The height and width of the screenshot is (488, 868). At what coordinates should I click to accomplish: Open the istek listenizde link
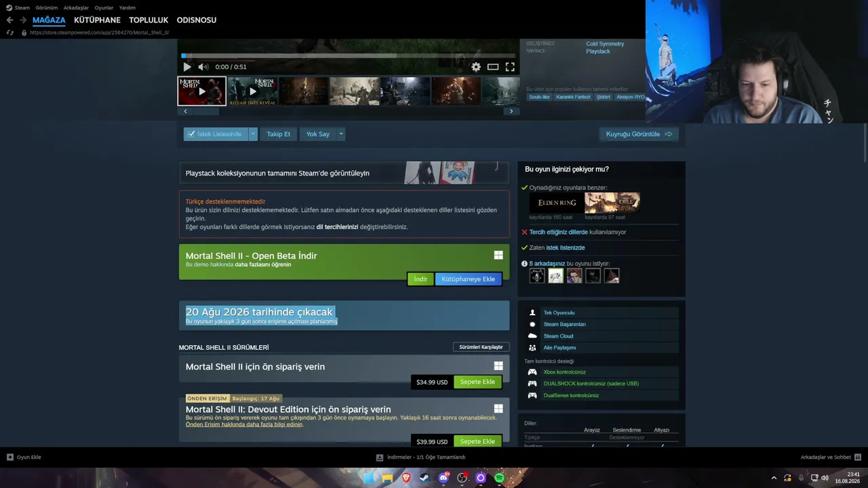pos(566,248)
